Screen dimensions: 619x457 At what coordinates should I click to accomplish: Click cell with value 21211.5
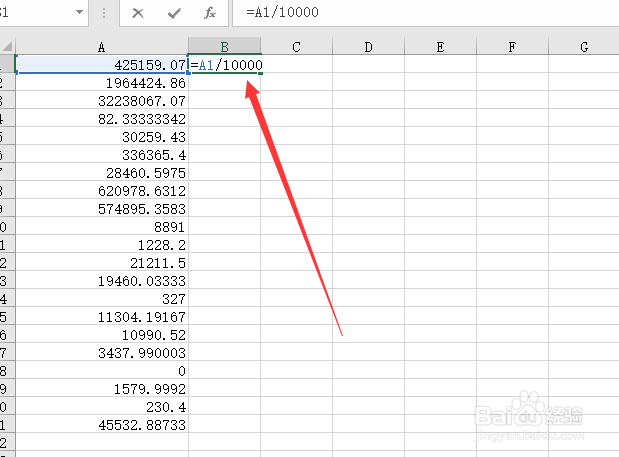[x=102, y=262]
